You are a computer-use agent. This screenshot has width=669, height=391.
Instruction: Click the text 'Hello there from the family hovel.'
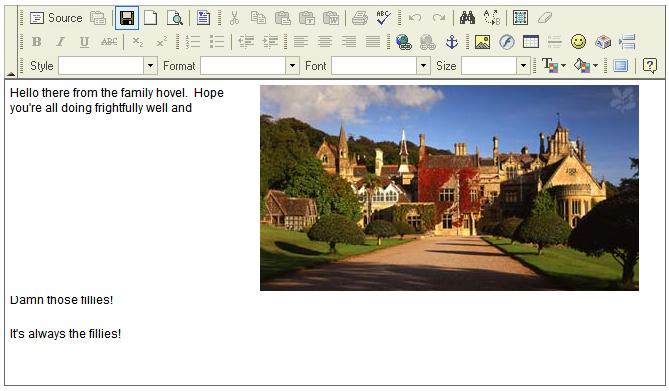pos(99,93)
